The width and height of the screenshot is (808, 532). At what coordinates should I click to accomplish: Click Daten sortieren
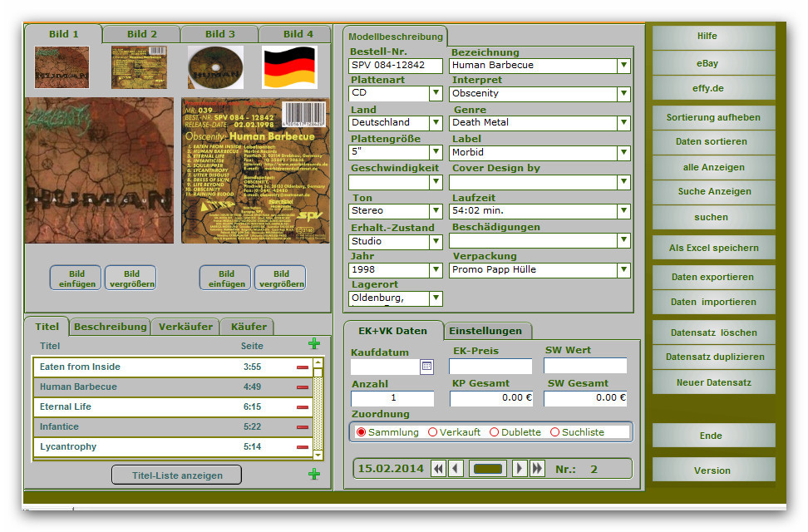tap(714, 142)
